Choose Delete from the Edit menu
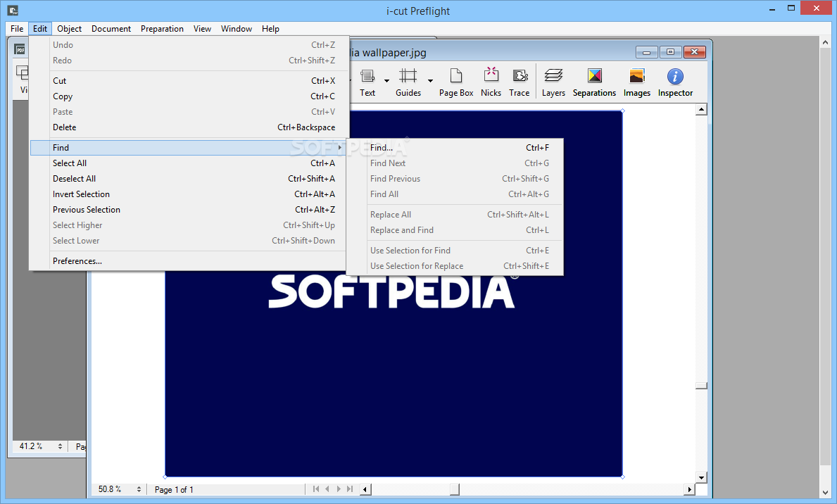 189,127
